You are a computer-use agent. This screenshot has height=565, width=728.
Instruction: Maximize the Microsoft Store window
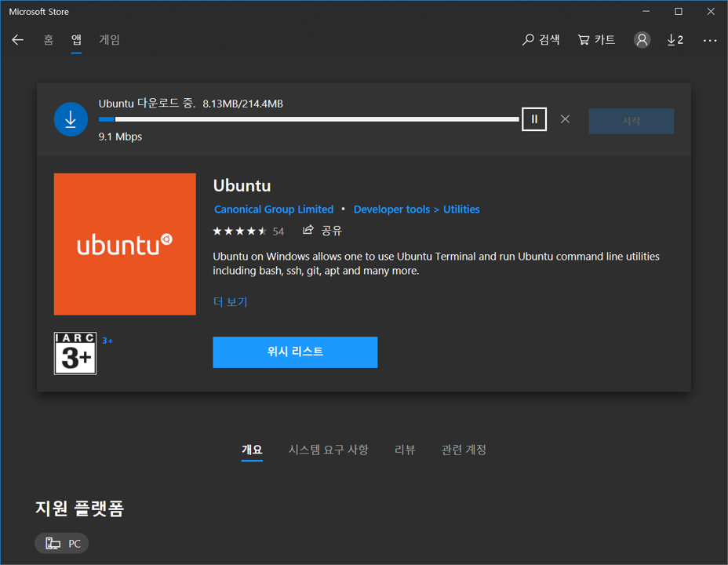coord(679,11)
